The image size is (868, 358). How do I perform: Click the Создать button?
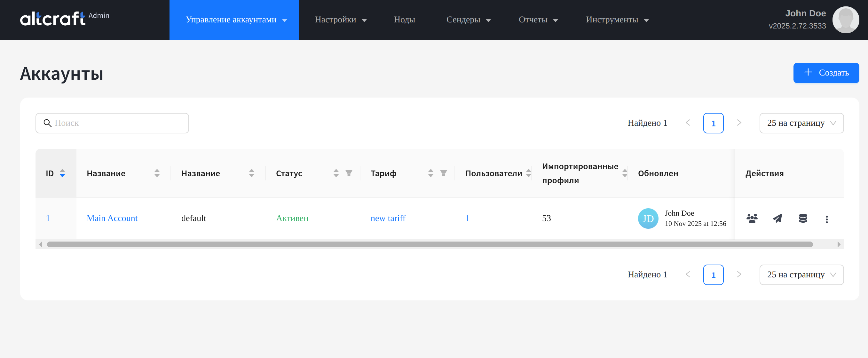pos(826,73)
